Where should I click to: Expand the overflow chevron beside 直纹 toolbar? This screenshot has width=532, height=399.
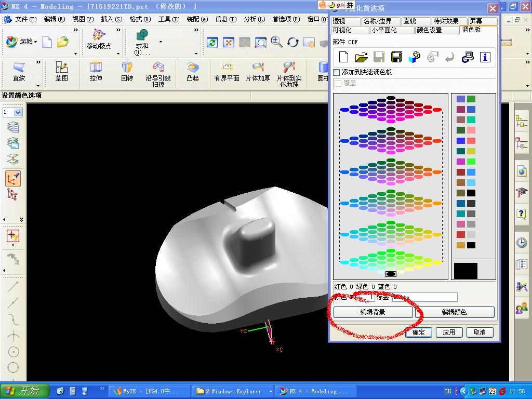point(38,62)
